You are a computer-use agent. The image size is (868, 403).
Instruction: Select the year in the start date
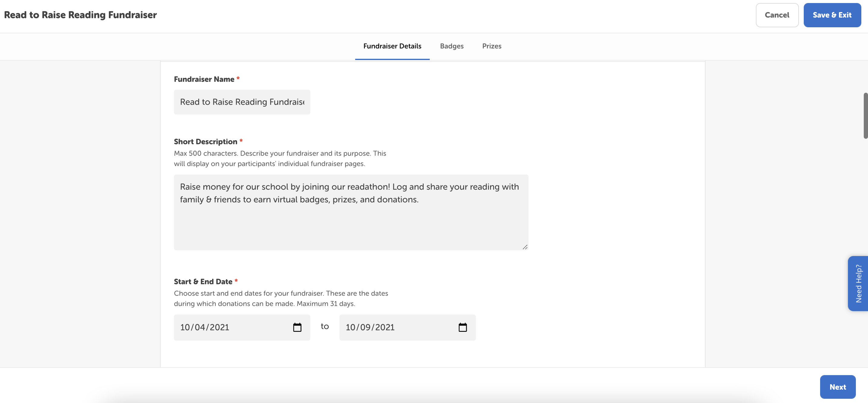pos(219,327)
